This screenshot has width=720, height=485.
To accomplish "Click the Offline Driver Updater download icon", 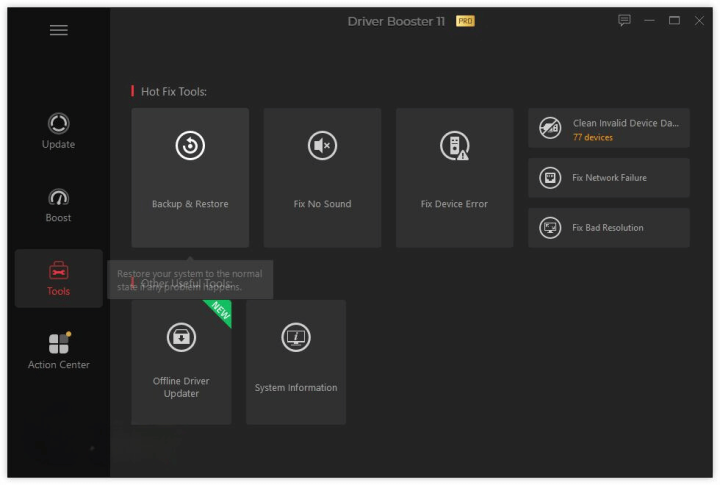I will (181, 337).
